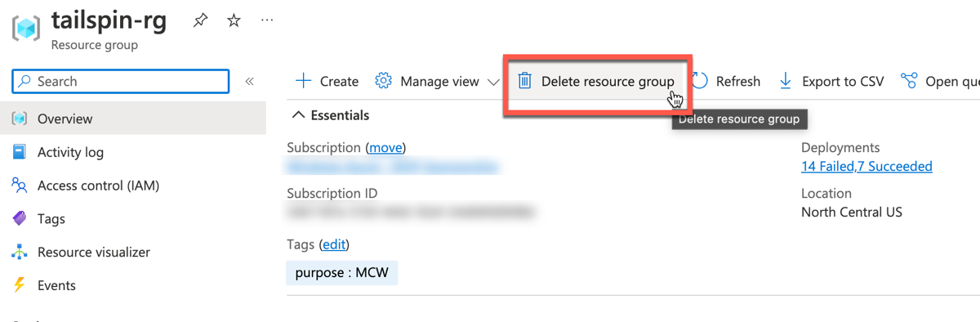Viewport: 980px width, 322px height.
Task: Collapse the sidebar with the double chevron
Action: (x=249, y=81)
